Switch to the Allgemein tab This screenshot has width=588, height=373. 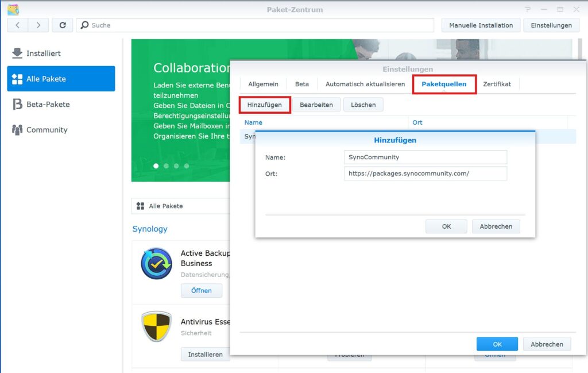(x=263, y=84)
